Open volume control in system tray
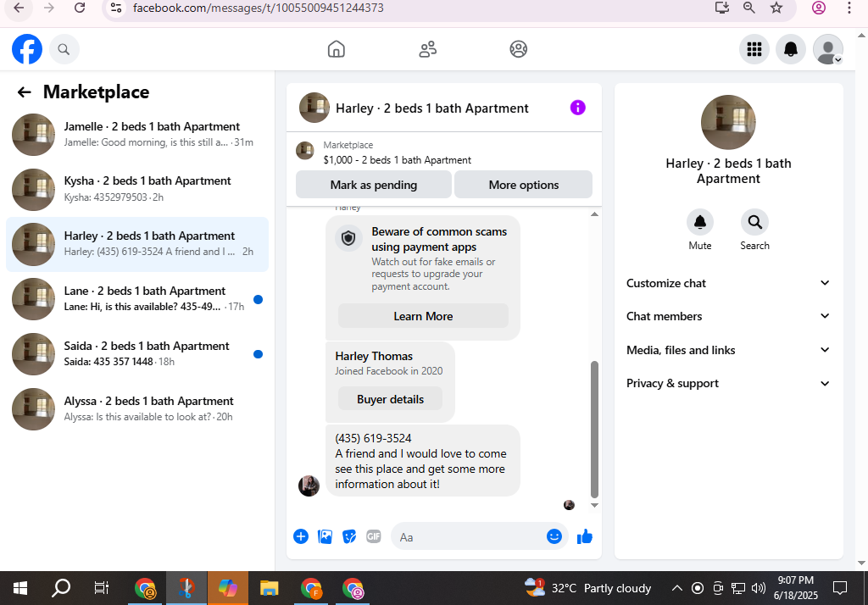Screen dimensions: 868x605 [x=759, y=588]
